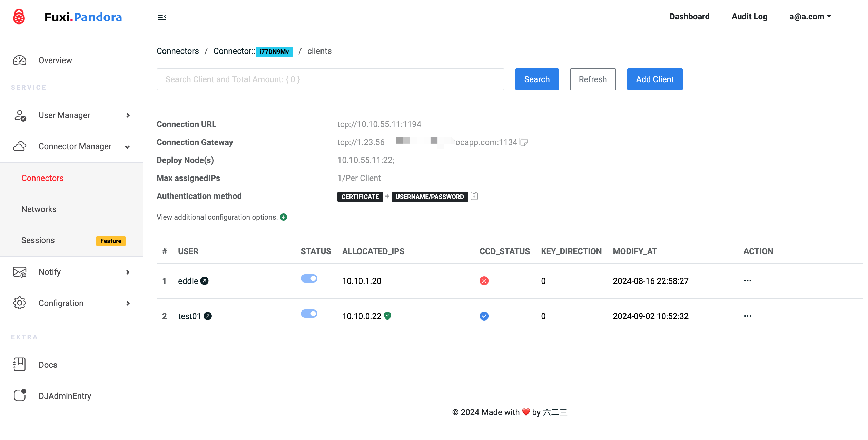The height and width of the screenshot is (440, 868).
Task: Click the i77DN9Mv connector badge
Action: 274,52
